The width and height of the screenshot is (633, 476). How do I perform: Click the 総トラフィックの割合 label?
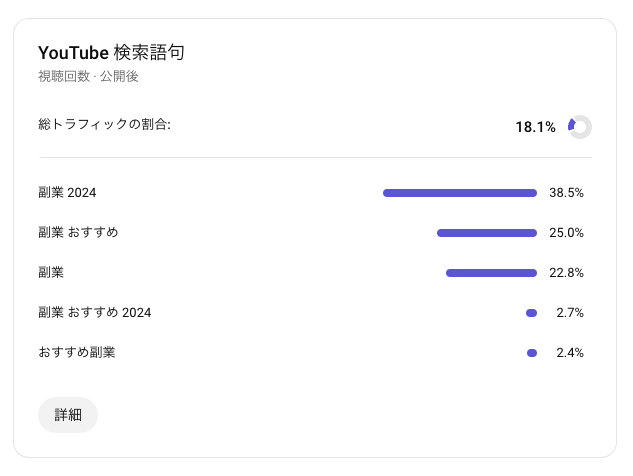(105, 126)
